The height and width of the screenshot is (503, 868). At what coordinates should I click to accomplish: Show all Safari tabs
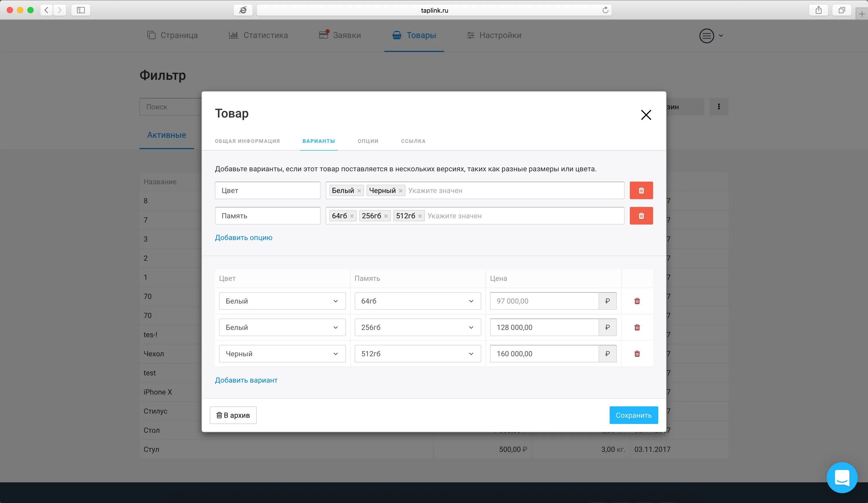[841, 10]
